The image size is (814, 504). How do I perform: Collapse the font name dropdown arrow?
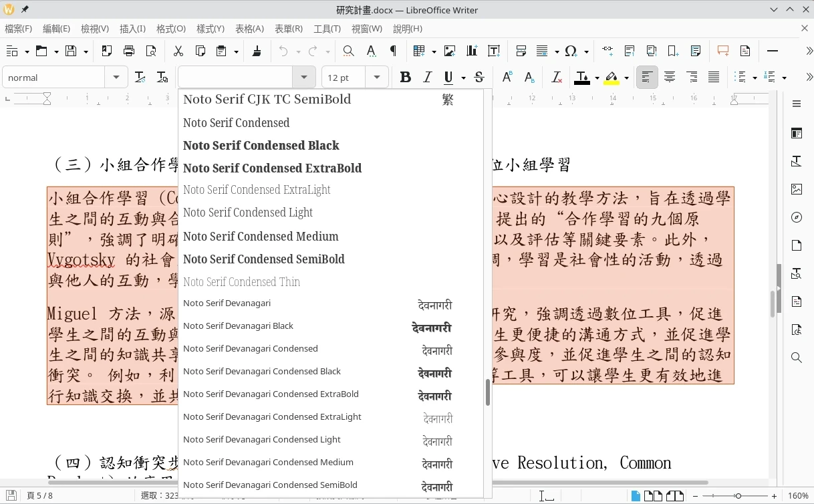coord(304,78)
